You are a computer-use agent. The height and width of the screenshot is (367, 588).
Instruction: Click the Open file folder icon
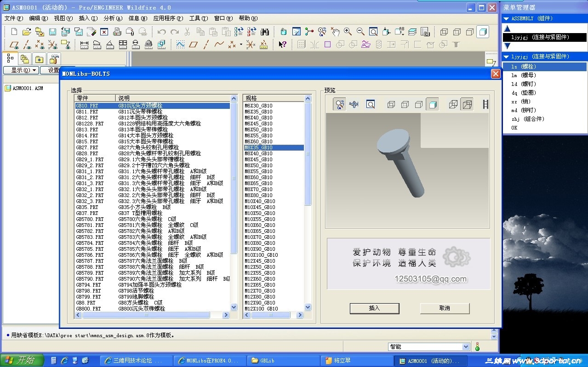tap(27, 32)
